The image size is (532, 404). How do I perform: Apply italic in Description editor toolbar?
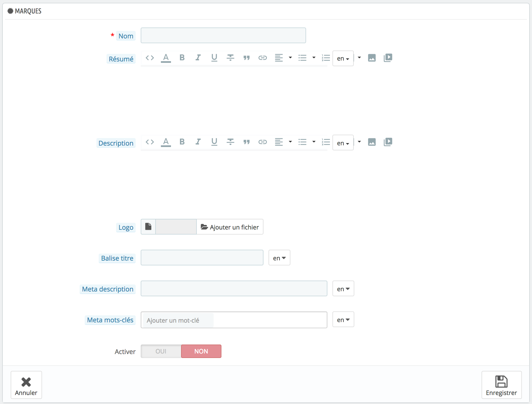(x=198, y=142)
